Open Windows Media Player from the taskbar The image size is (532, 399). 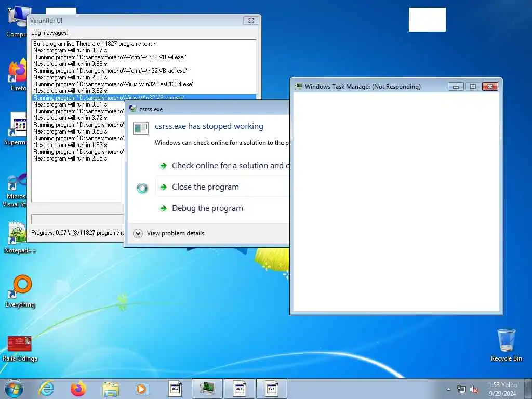[141, 389]
